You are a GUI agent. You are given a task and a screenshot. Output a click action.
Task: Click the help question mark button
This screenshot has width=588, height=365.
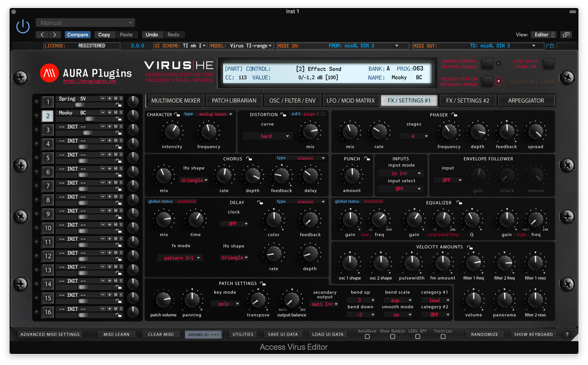[x=567, y=334]
